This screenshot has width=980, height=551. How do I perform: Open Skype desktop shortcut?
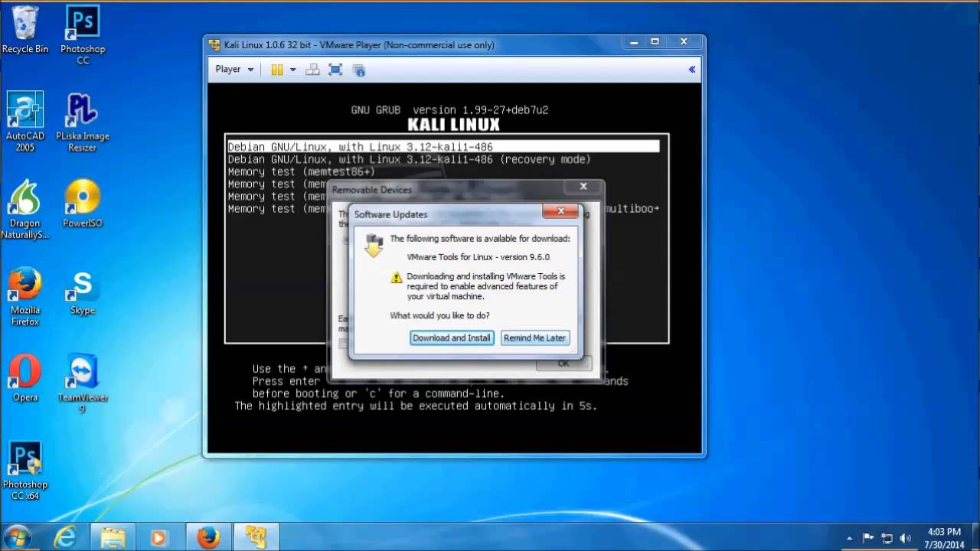(x=83, y=292)
